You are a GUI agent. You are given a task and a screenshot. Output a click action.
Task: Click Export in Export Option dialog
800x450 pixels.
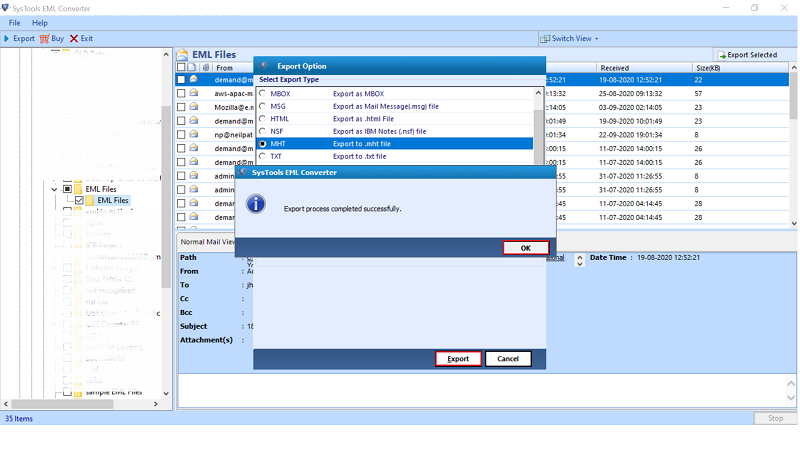coord(458,359)
